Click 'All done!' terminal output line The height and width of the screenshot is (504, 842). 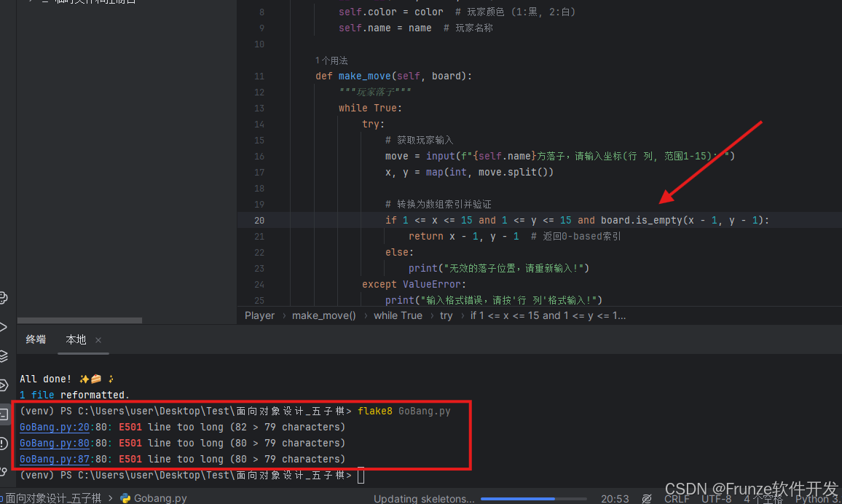[x=67, y=379]
